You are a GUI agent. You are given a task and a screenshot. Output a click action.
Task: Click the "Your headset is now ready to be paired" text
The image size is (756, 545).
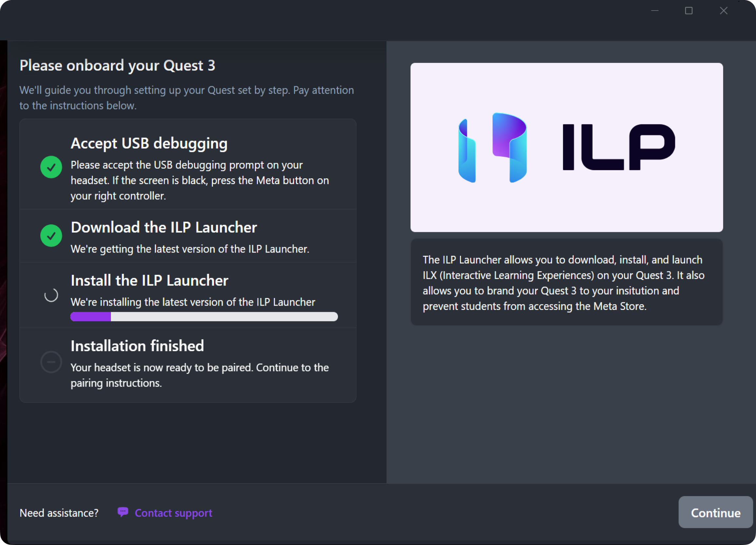pyautogui.click(x=200, y=375)
